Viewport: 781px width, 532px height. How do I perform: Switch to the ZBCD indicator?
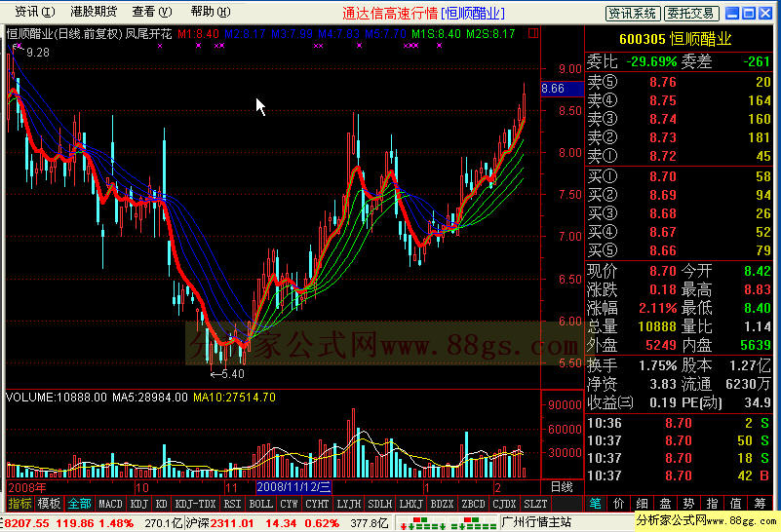coord(473,504)
